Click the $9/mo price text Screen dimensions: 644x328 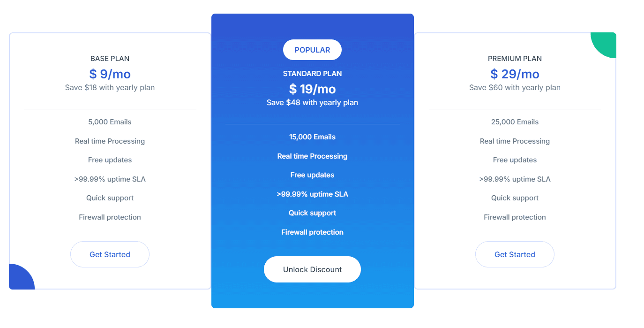110,74
